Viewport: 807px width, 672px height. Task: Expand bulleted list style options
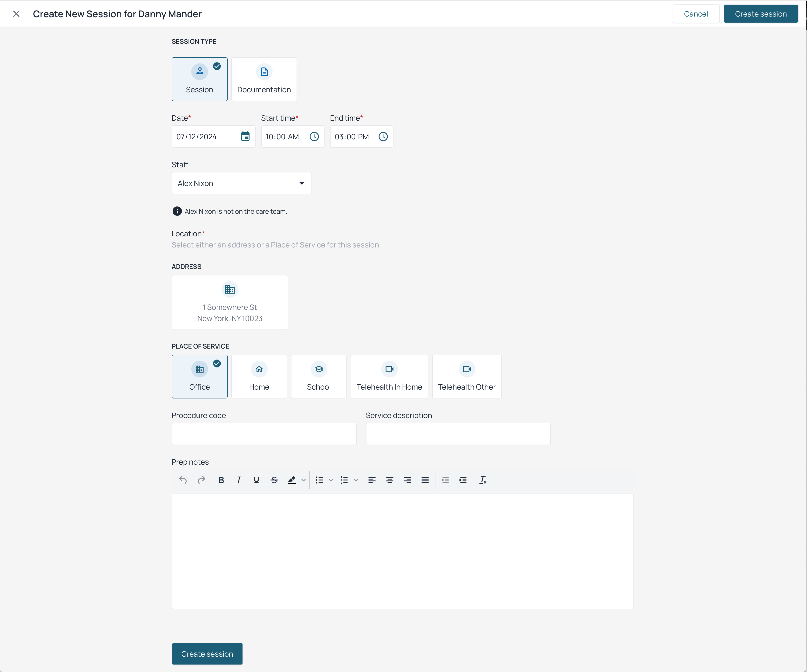click(x=331, y=480)
